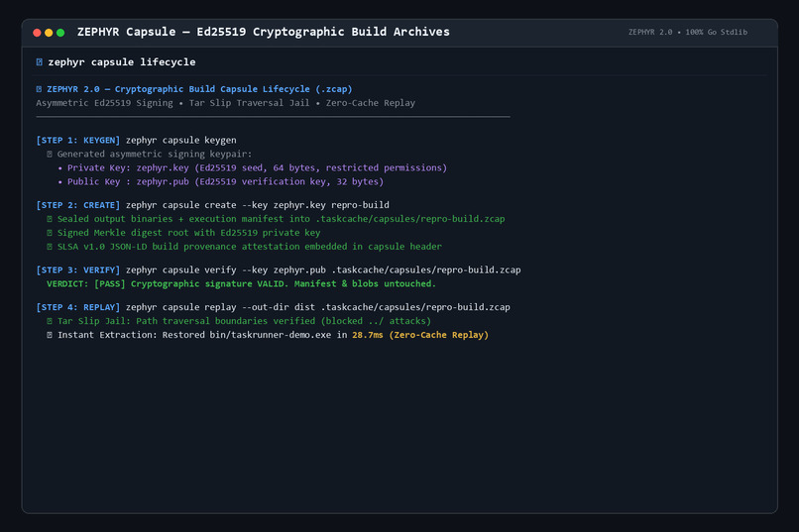Click the yellow minimize window dot
The image size is (799, 532).
point(49,33)
